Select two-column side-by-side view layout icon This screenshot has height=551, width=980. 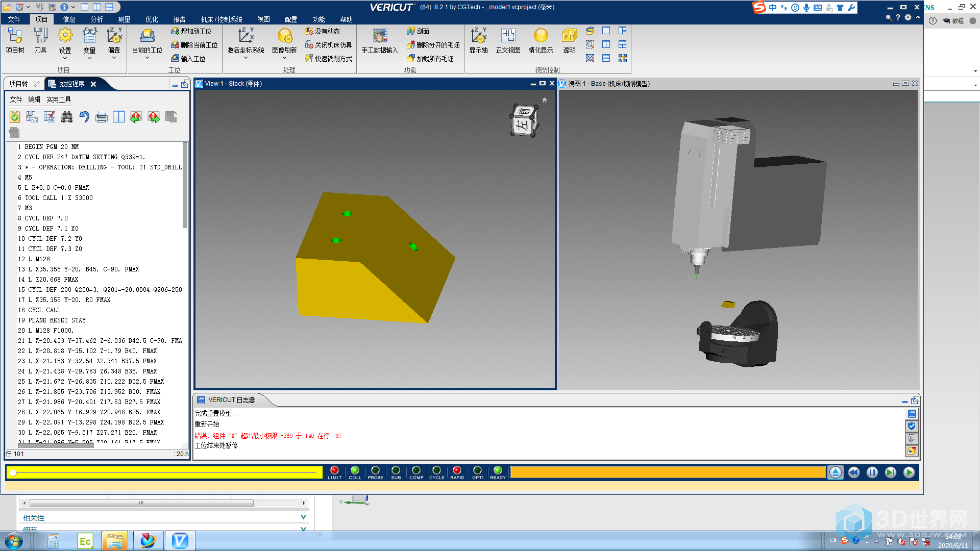tap(606, 44)
